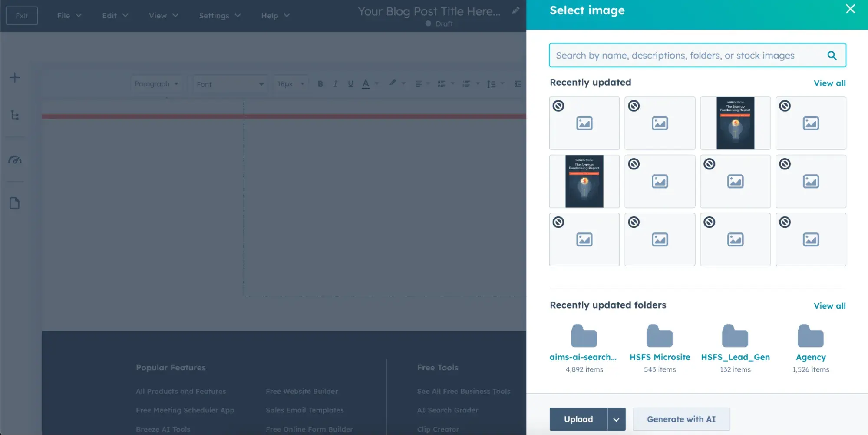Click the numbered list icon
The image size is (868, 435).
click(x=466, y=84)
